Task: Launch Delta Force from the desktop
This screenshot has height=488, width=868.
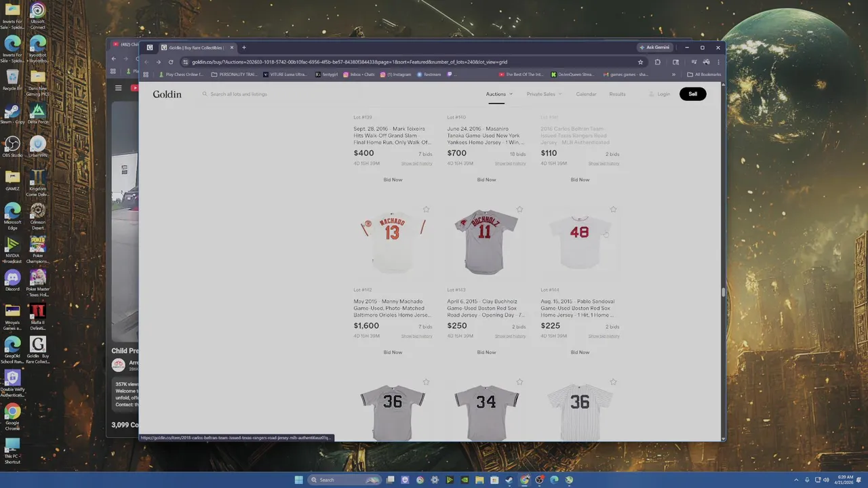Action: click(x=38, y=114)
